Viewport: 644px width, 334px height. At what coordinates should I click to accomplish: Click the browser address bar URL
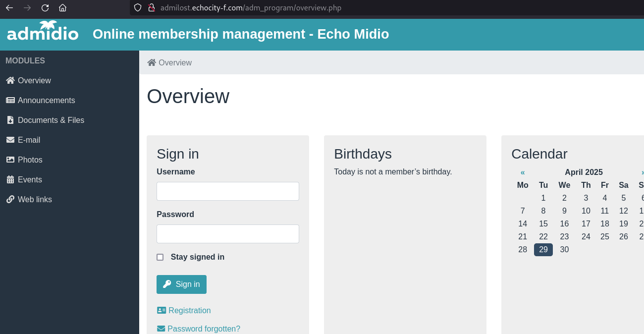click(x=251, y=7)
